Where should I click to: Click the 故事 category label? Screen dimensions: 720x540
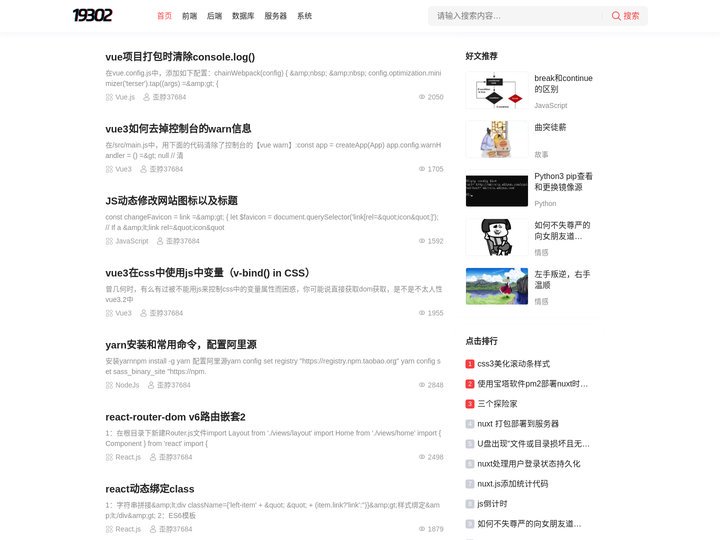[541, 155]
